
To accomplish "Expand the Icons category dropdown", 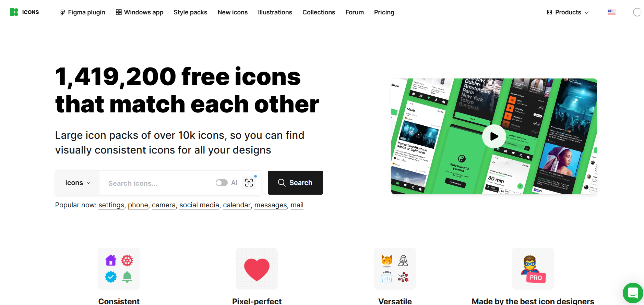I will tap(77, 183).
